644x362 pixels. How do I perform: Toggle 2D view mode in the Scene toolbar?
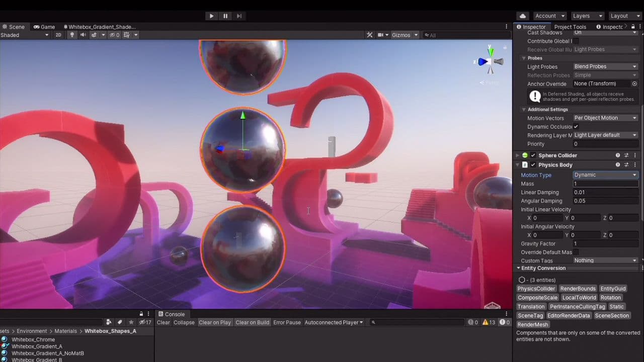58,35
